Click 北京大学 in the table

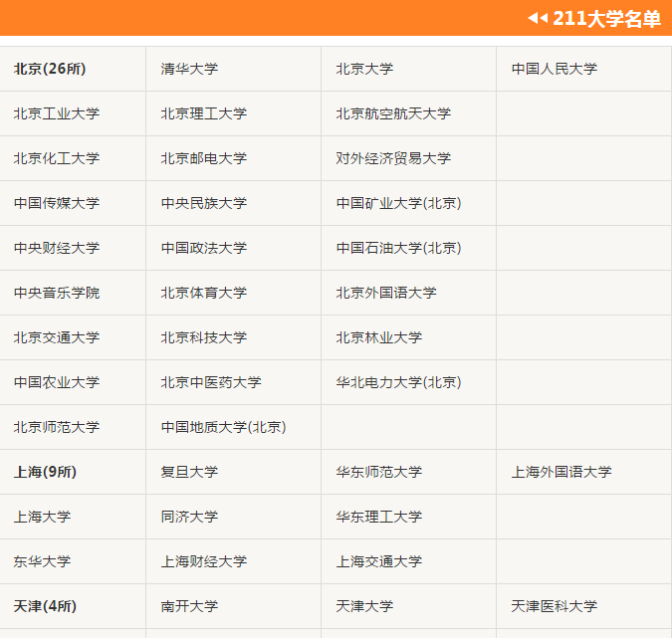364,69
